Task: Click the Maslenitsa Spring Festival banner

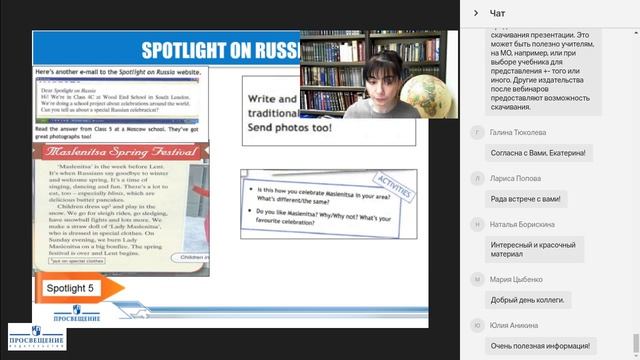Action: 121,151
